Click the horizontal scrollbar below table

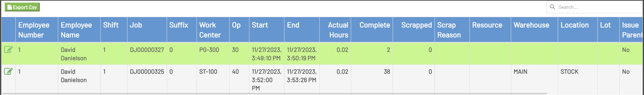coord(275,94)
